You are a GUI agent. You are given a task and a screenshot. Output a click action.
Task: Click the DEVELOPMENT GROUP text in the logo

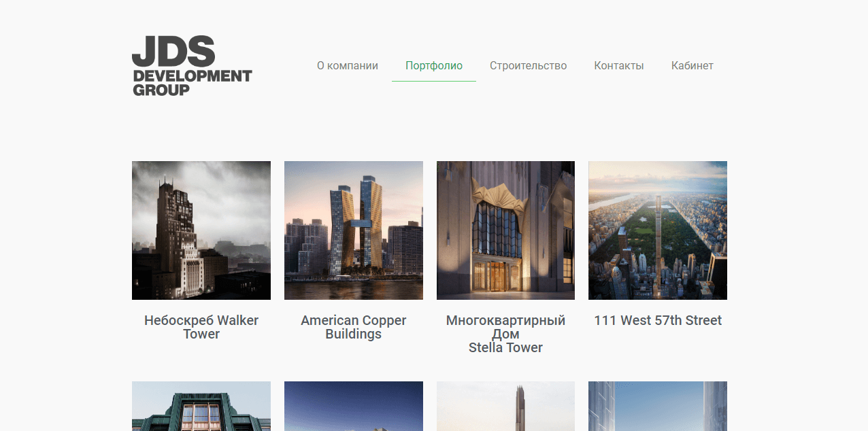[x=192, y=82]
